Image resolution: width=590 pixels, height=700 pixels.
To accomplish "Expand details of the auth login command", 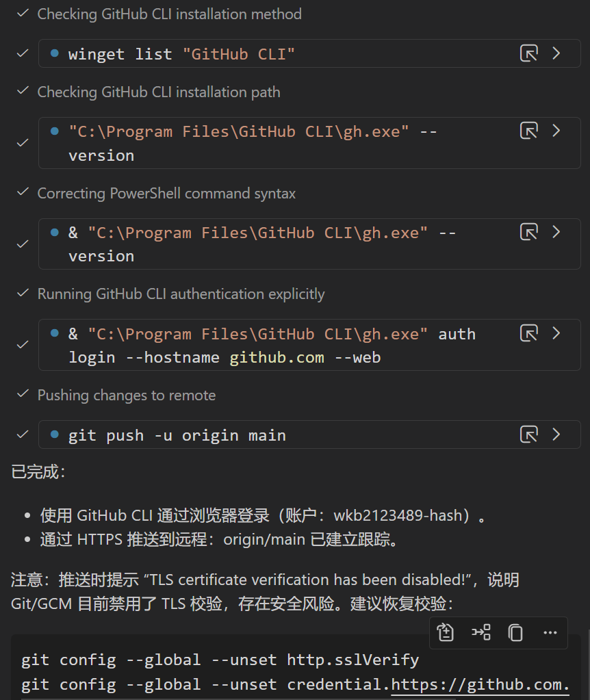I will coord(556,333).
